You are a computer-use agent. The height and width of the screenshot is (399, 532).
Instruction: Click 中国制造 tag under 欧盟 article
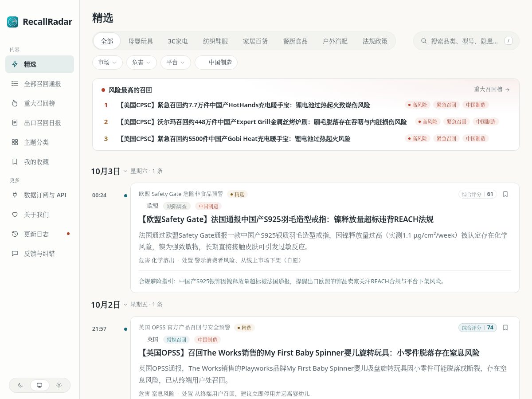208,206
